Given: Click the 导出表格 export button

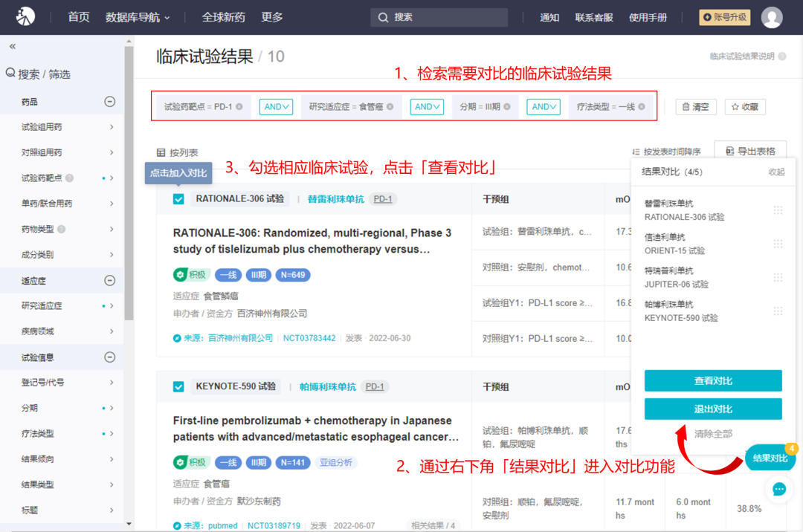Looking at the screenshot, I should click(x=750, y=152).
